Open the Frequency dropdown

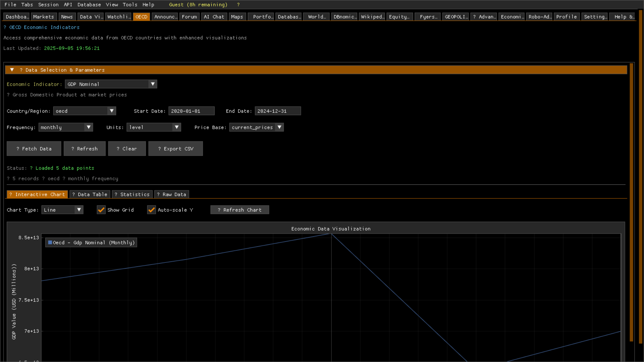coord(89,127)
